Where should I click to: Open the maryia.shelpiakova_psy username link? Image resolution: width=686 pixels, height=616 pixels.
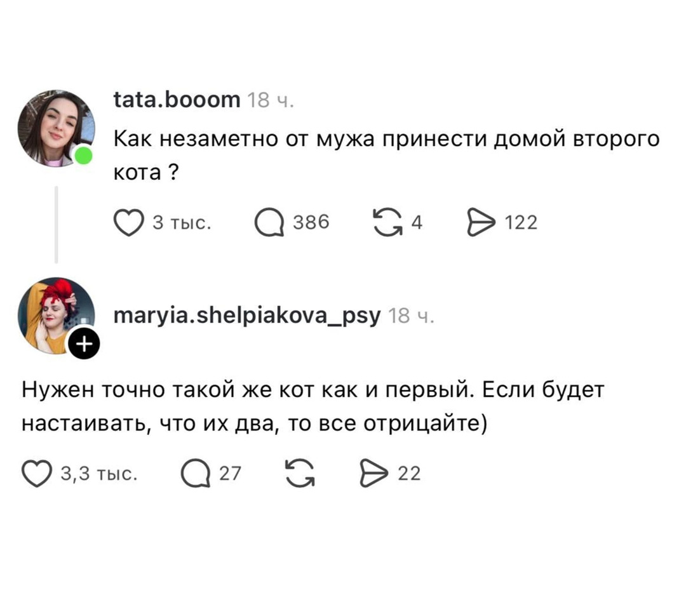point(247,314)
